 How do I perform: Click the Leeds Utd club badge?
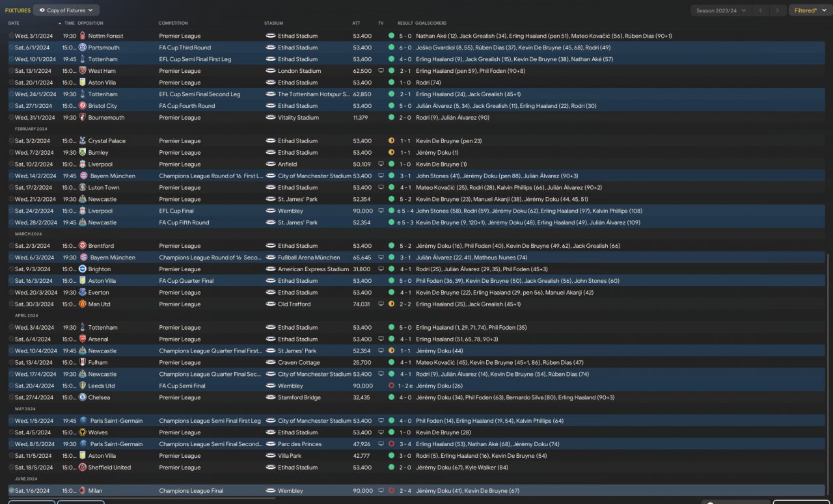click(83, 386)
